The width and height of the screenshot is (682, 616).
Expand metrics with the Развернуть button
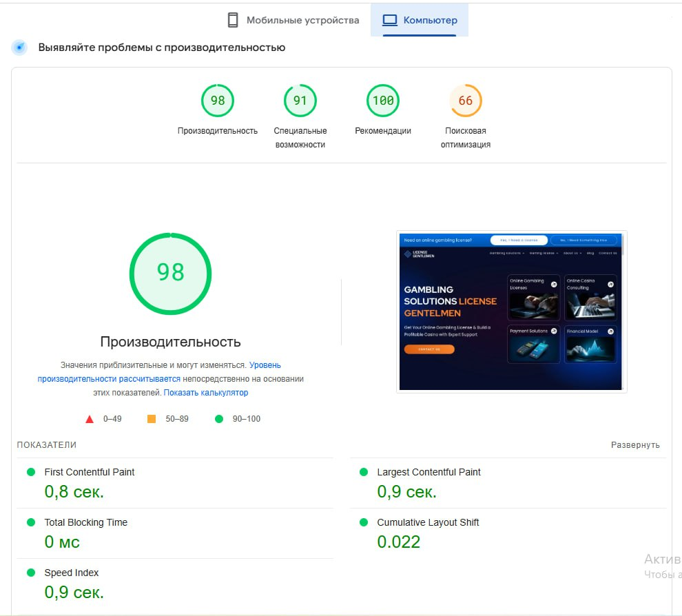coord(635,445)
